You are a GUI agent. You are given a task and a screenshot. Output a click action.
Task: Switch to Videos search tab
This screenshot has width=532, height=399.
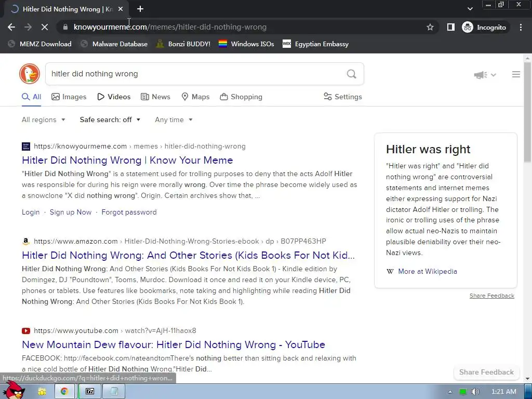pos(114,97)
